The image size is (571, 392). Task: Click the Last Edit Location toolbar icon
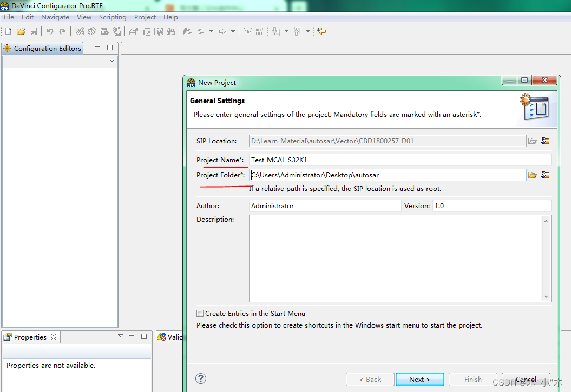[x=188, y=31]
